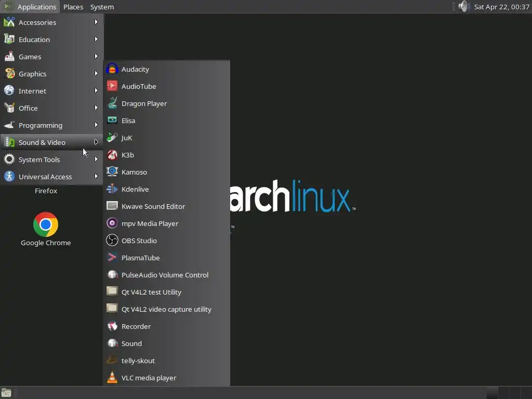Click the JuK jukebox icon

(x=112, y=137)
